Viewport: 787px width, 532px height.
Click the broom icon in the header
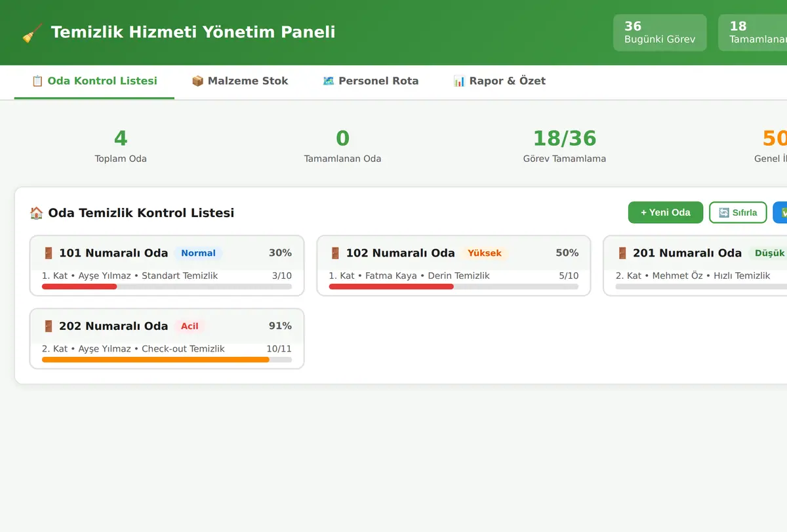(32, 32)
